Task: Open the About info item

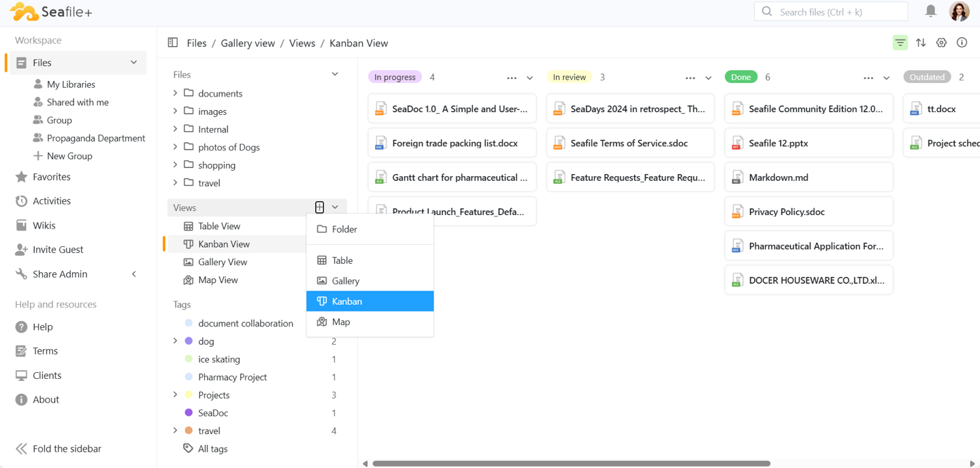Action: (x=37, y=400)
